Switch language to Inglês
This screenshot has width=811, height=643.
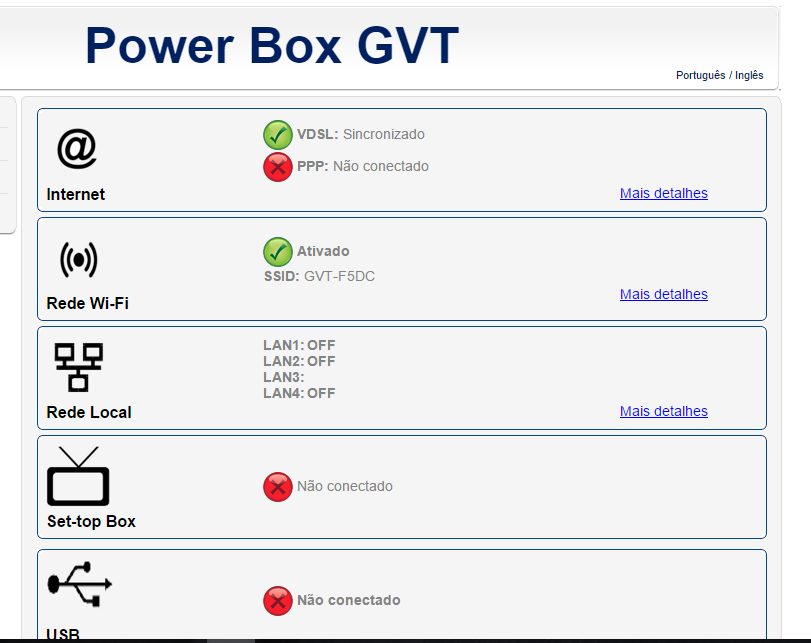point(749,76)
